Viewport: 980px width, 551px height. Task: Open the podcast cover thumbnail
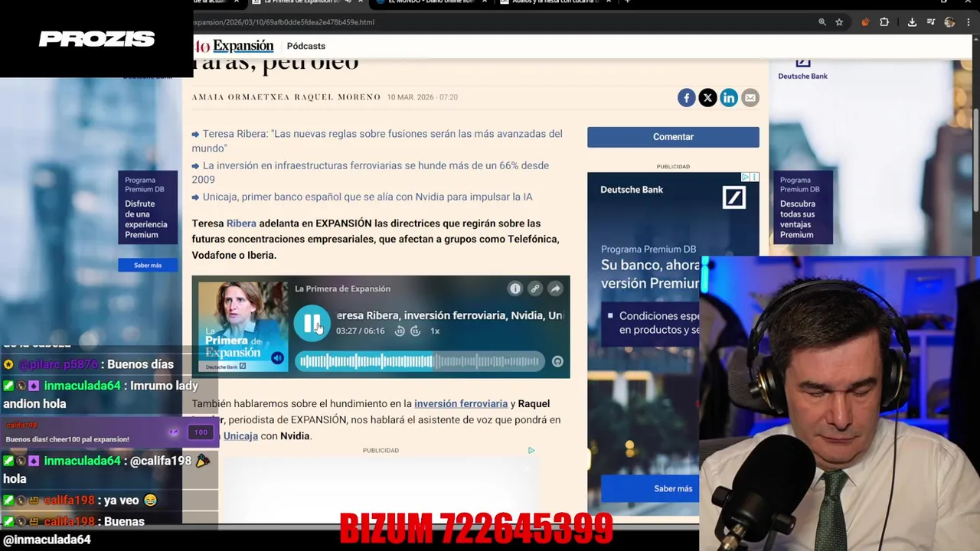(x=243, y=327)
